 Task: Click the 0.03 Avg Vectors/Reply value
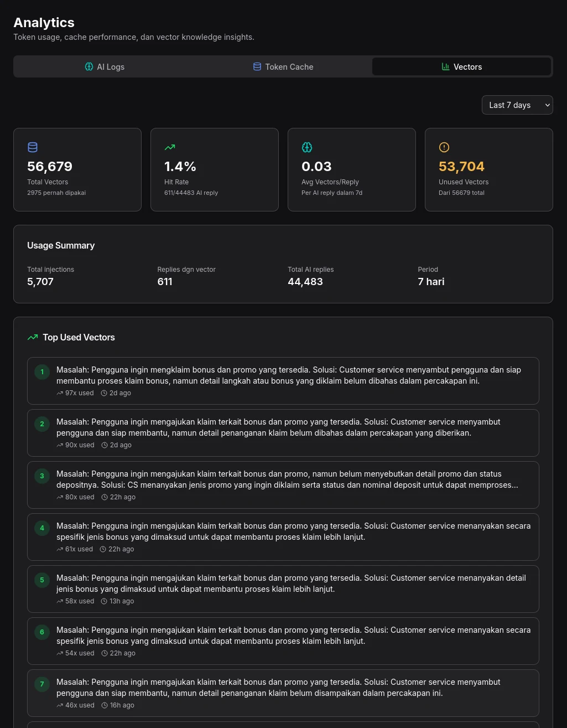point(316,167)
